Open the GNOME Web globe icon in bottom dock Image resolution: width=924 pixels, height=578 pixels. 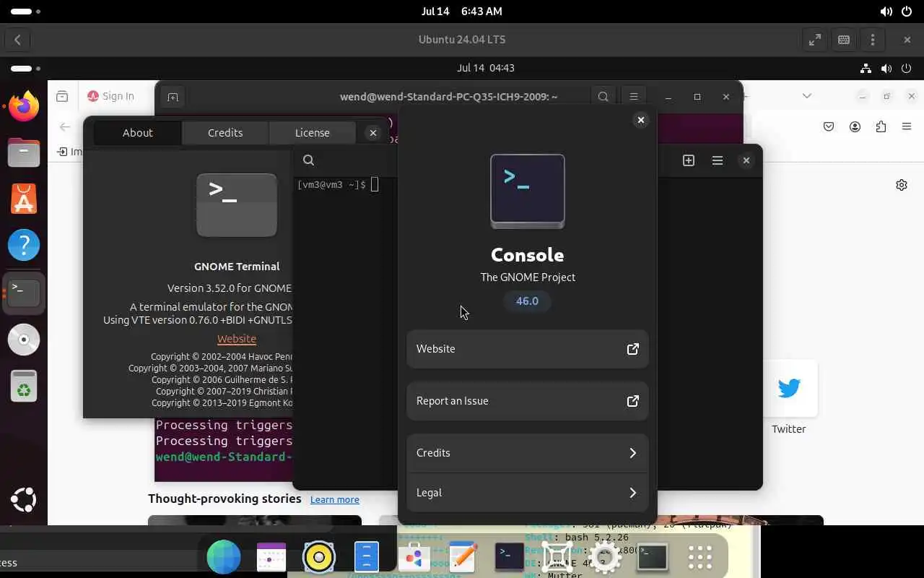(x=224, y=557)
